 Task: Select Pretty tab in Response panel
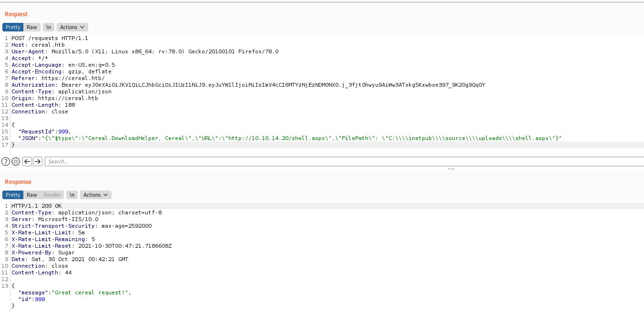click(13, 195)
